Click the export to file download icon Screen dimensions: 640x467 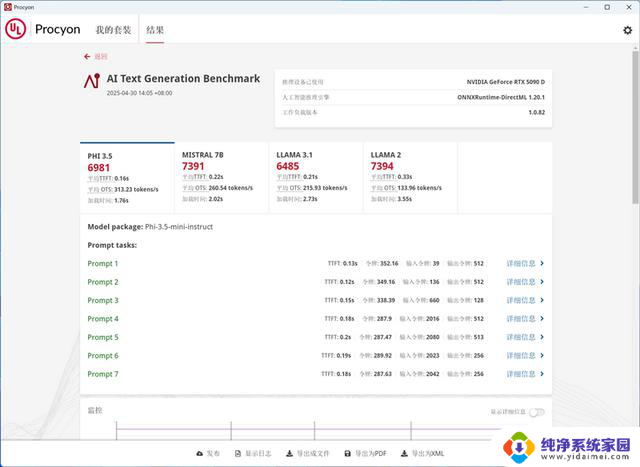289,454
